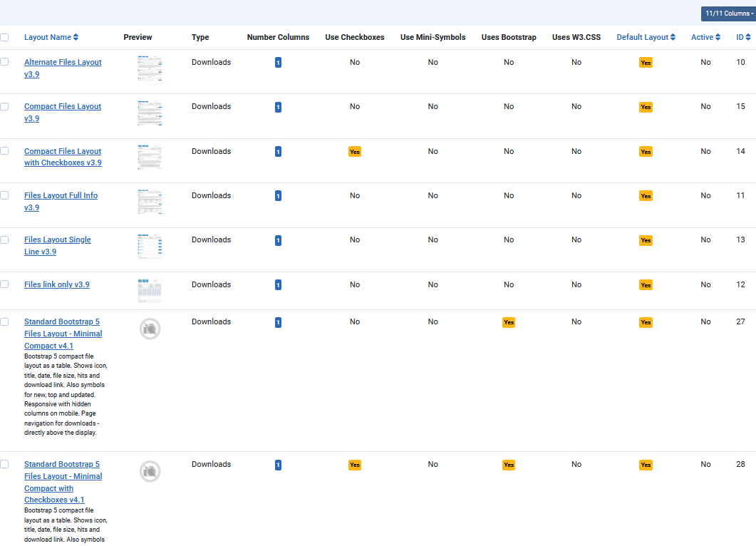Check the Compact Files Layout v3.9 row
This screenshot has height=546, width=756.
click(4, 106)
